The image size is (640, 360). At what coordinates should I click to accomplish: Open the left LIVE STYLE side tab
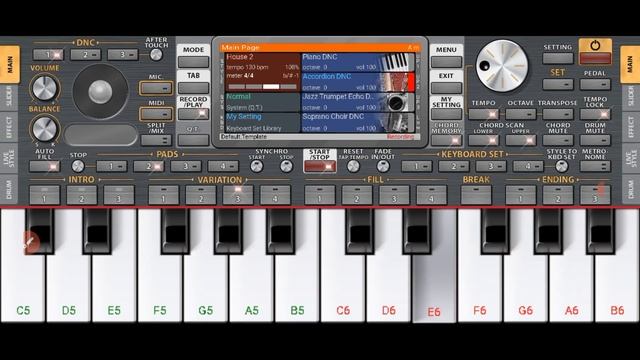pos(9,158)
